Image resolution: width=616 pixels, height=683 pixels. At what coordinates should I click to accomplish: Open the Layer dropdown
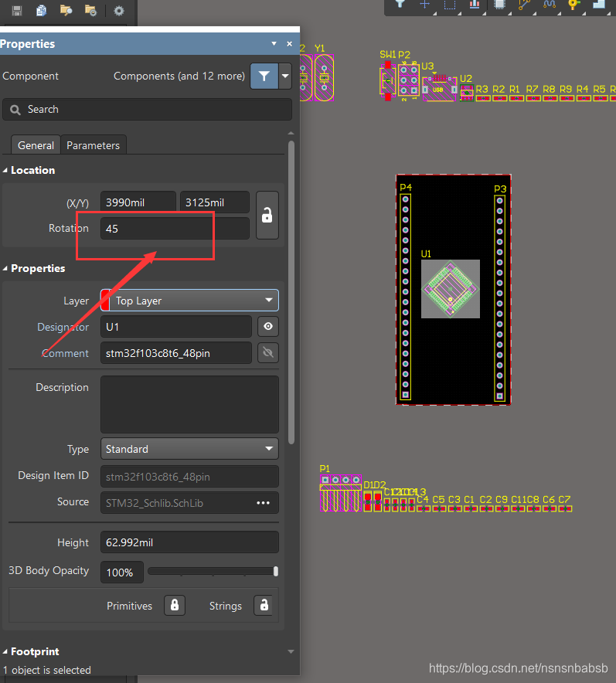pyautogui.click(x=189, y=300)
